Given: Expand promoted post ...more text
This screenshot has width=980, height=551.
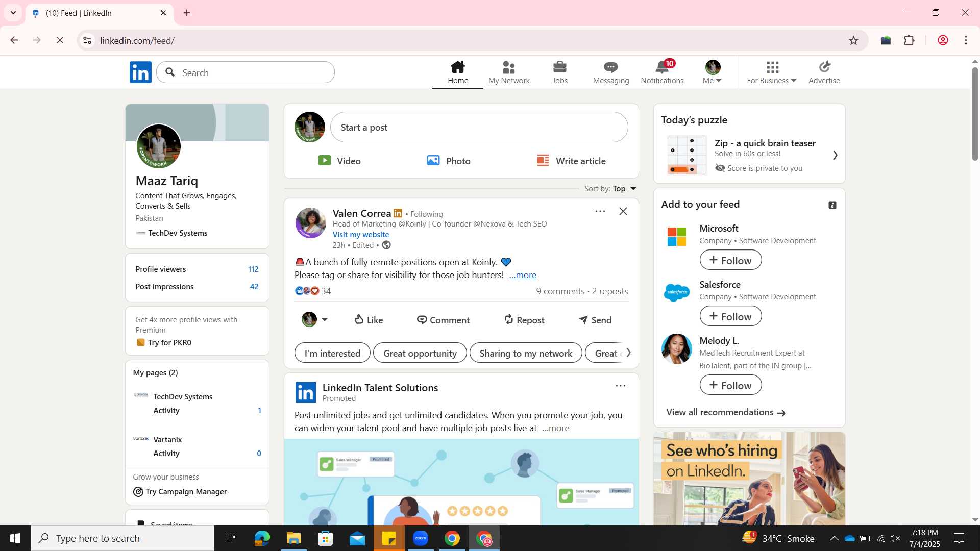Looking at the screenshot, I should tap(555, 428).
